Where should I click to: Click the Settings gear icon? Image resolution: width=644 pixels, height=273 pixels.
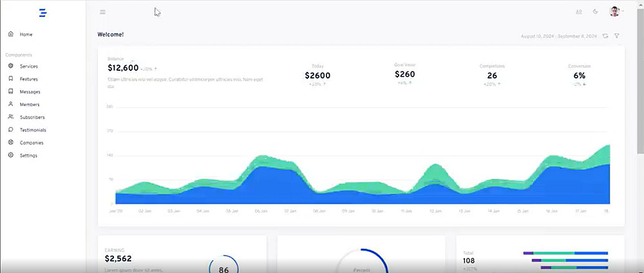coord(11,155)
